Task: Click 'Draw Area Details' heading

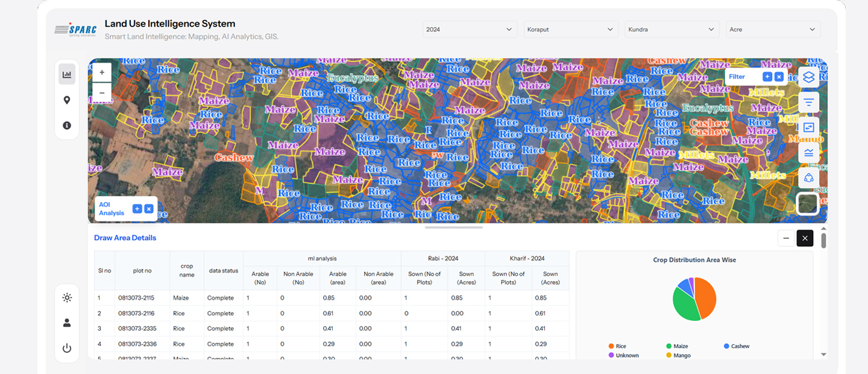Action: pyautogui.click(x=125, y=238)
